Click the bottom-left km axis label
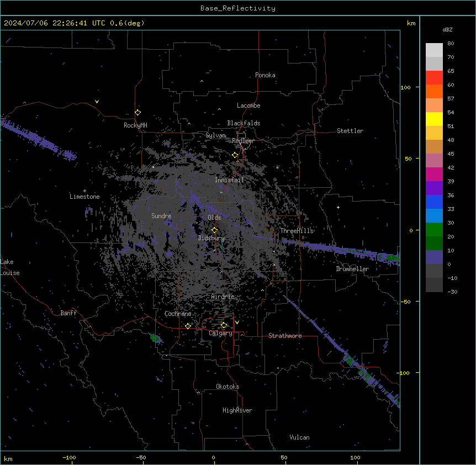476x465 pixels. coord(8,459)
